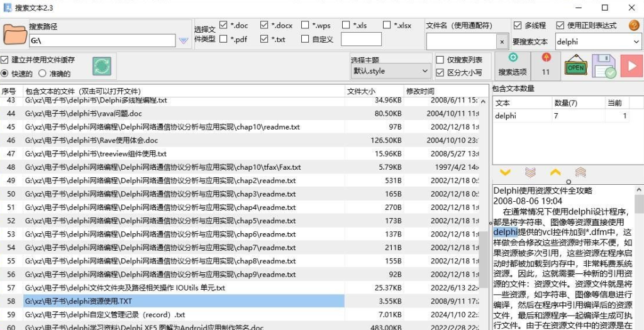Screen dimensions: 644x330
Task: Sort by 包含文本的文件 column header
Action: [184, 91]
